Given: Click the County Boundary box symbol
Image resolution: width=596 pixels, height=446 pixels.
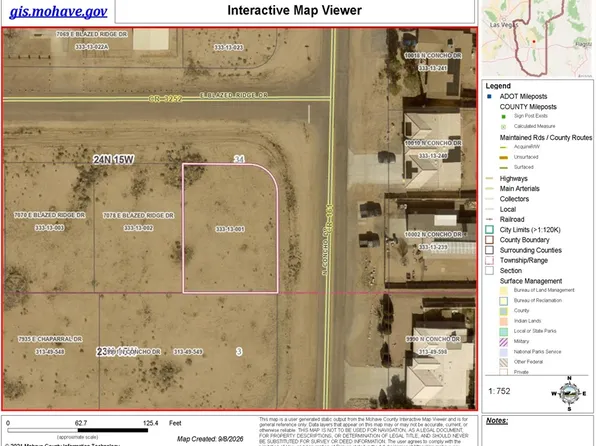Looking at the screenshot, I should coord(490,240).
